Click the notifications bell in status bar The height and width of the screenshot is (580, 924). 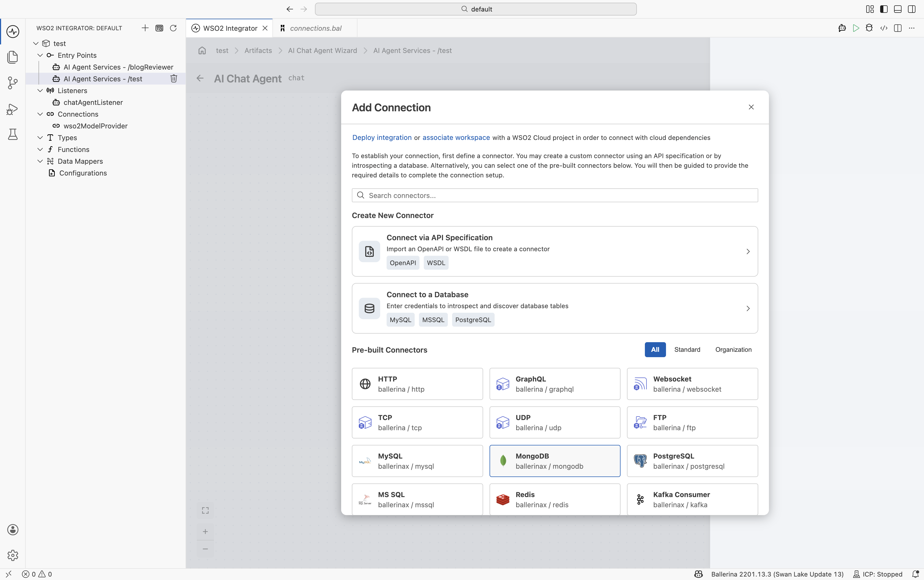click(915, 574)
